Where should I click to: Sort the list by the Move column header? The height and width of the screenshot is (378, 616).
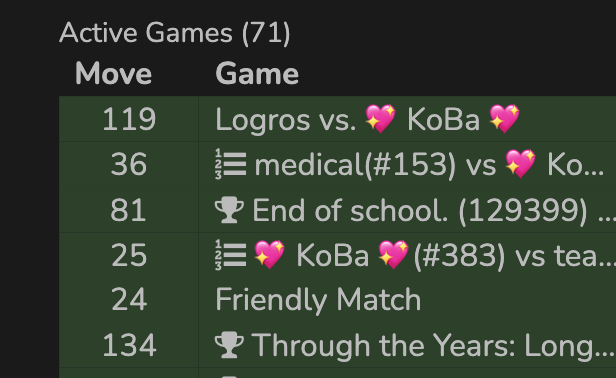point(114,73)
